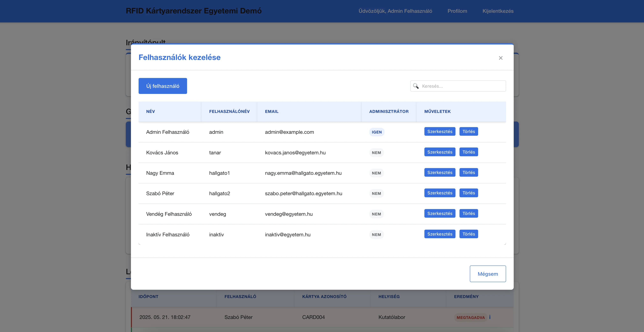This screenshot has height=332, width=644.
Task: Click the Mégsem cancel button
Action: click(x=488, y=274)
